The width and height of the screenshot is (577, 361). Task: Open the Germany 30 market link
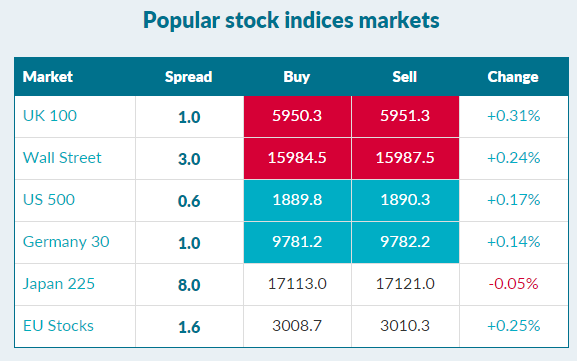[66, 242]
